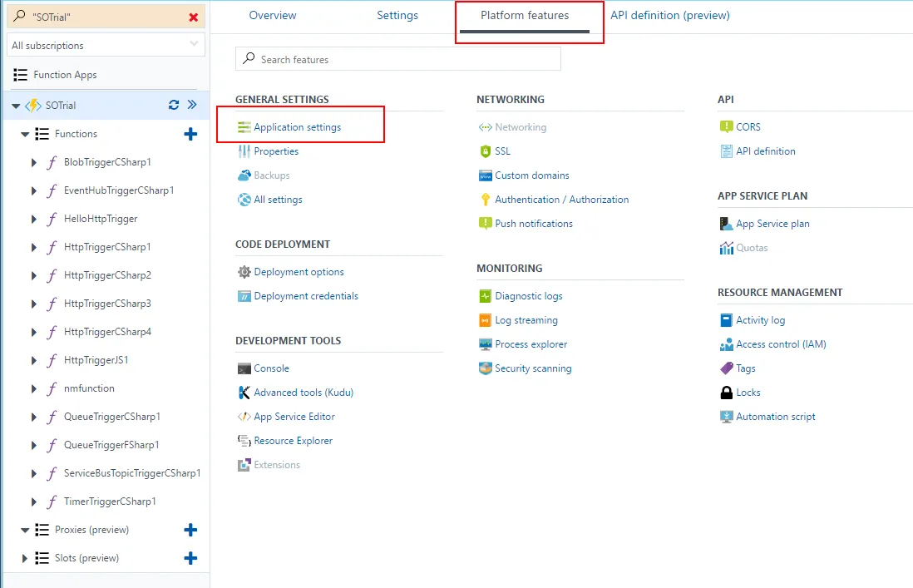This screenshot has width=913, height=588.
Task: Click the Log streaming icon
Action: coord(485,320)
